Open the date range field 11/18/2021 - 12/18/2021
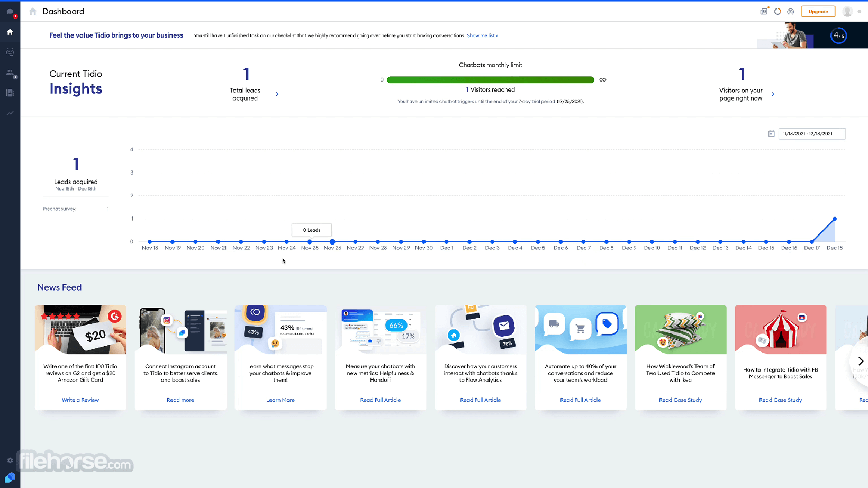Image resolution: width=868 pixels, height=488 pixels. click(x=812, y=134)
